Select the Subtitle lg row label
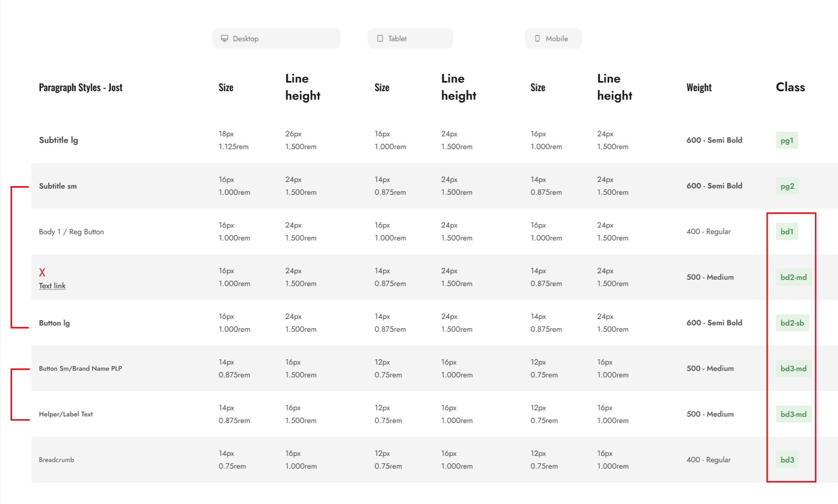Image resolution: width=838 pixels, height=504 pixels. (x=58, y=140)
